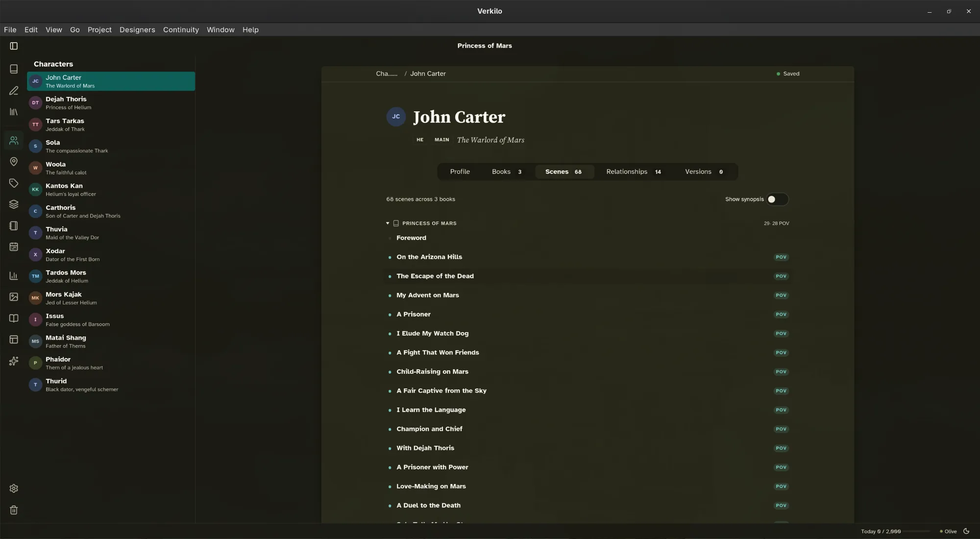Select Kantos Kan in character list
Screen dimensions: 980x539
tap(111, 190)
